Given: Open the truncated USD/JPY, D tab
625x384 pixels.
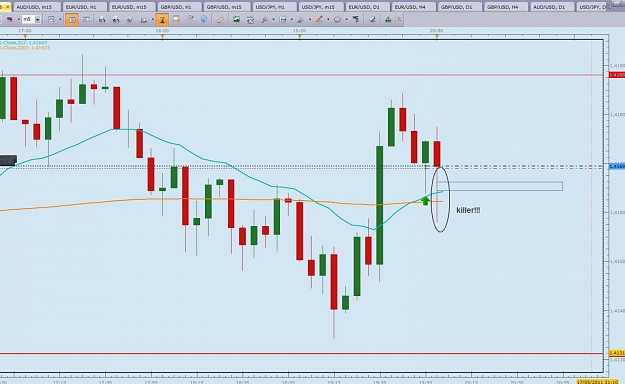Looking at the screenshot, I should coord(593,7).
